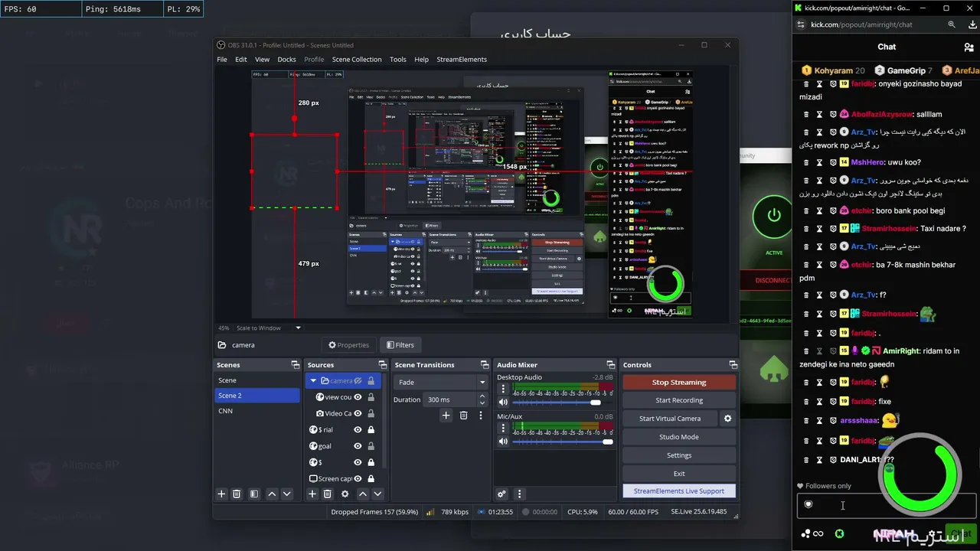Open the Docks menu in OBS

pos(286,60)
